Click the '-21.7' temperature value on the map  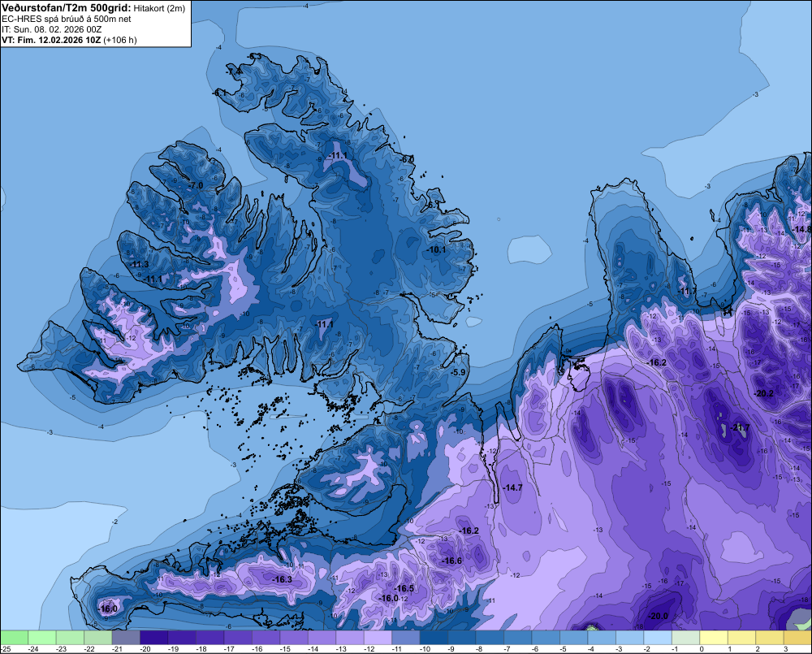pos(740,427)
